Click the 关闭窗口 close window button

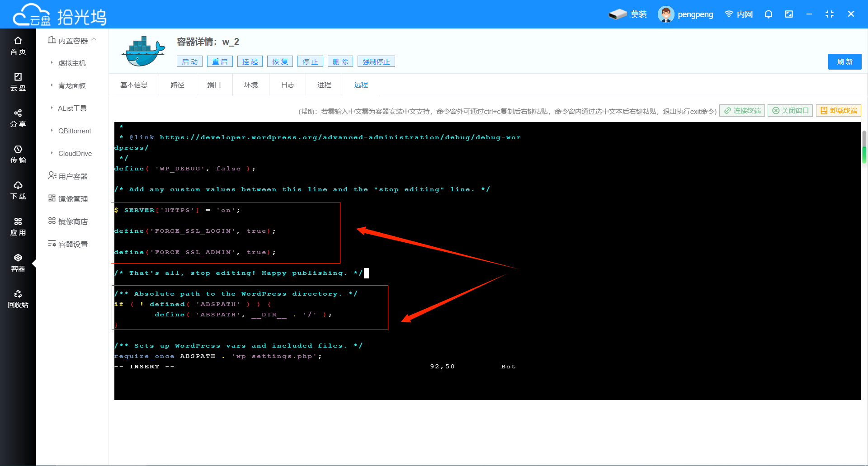tap(790, 111)
